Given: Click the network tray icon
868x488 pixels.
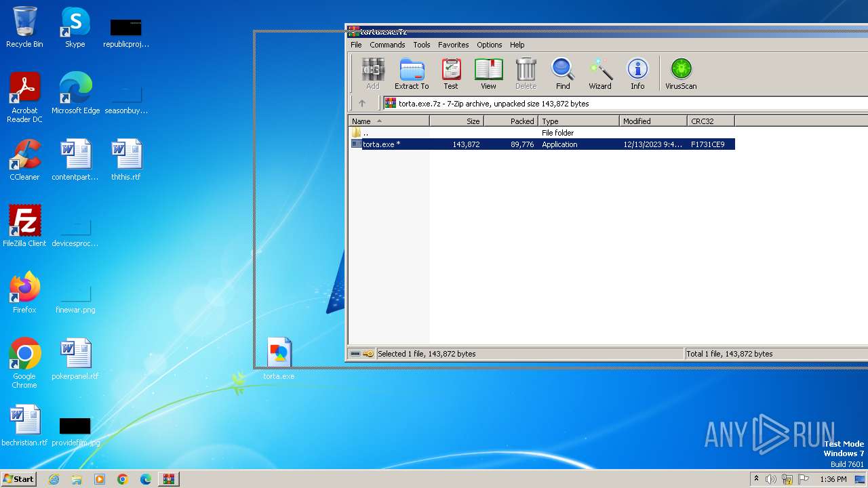Looking at the screenshot, I should pyautogui.click(x=787, y=479).
